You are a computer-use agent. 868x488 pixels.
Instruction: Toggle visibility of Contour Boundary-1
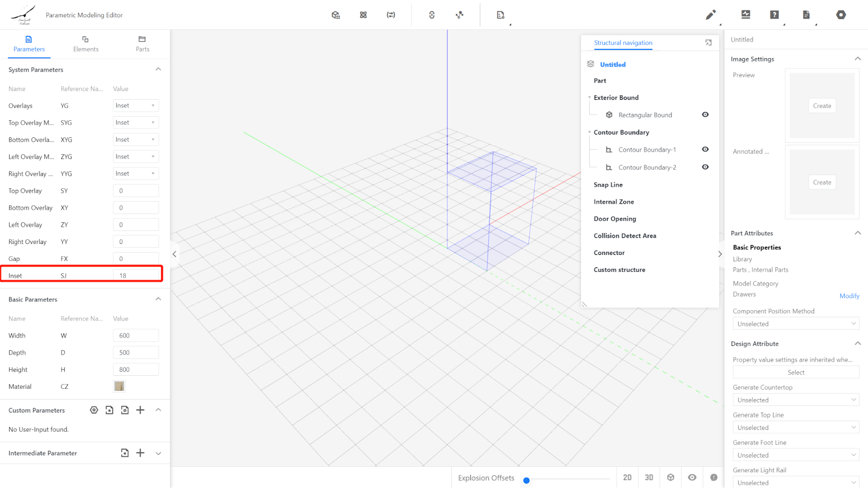705,150
